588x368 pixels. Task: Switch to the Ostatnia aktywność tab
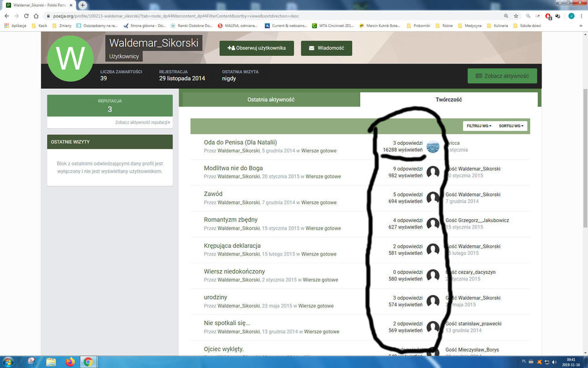point(270,100)
